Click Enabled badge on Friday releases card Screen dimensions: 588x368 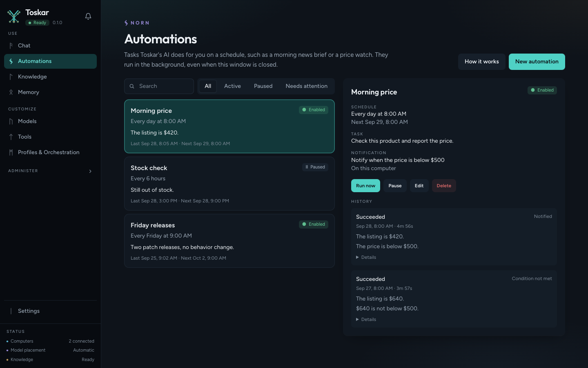(x=314, y=224)
